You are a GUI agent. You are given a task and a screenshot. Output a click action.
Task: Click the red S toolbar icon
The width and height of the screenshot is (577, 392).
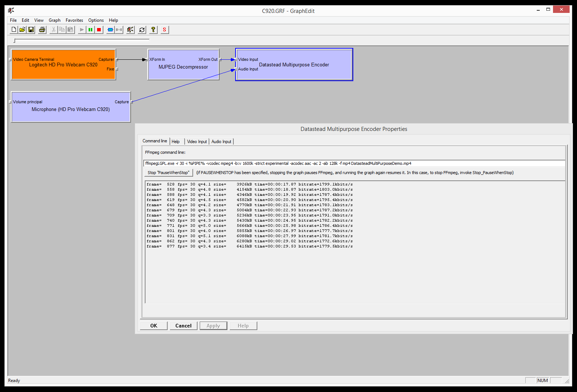(165, 30)
